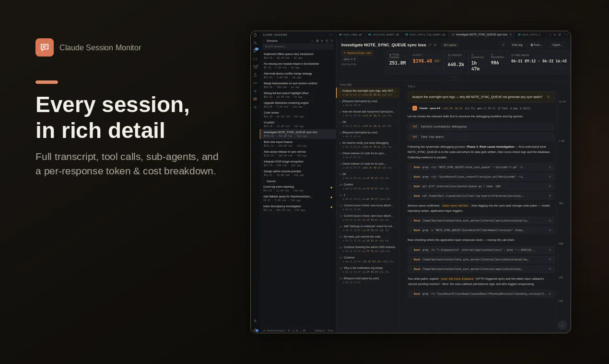The height and width of the screenshot is (364, 609).
Task: Open the Claude Sessions panel more actions menu
Action: (x=330, y=35)
